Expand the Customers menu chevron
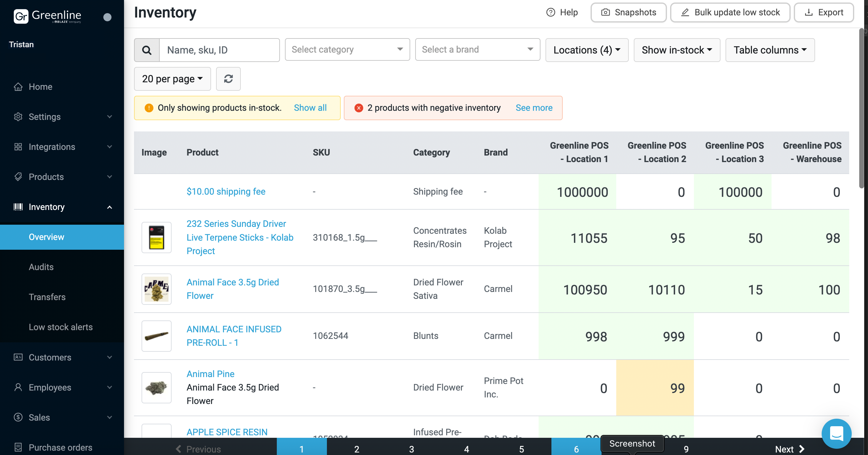 pyautogui.click(x=110, y=357)
